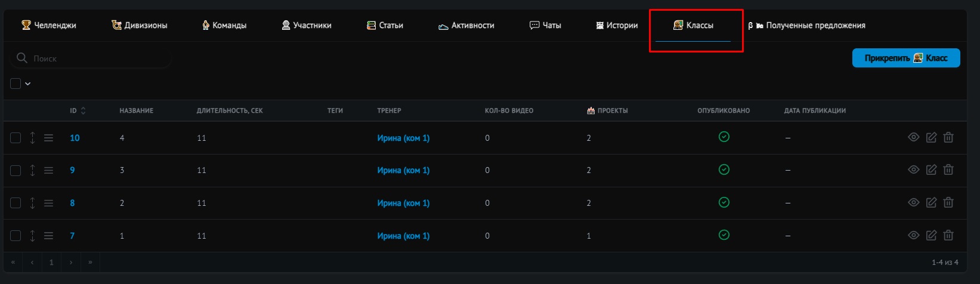The height and width of the screenshot is (284, 980).
Task: Go to next page arrow in pagination
Action: (x=71, y=262)
